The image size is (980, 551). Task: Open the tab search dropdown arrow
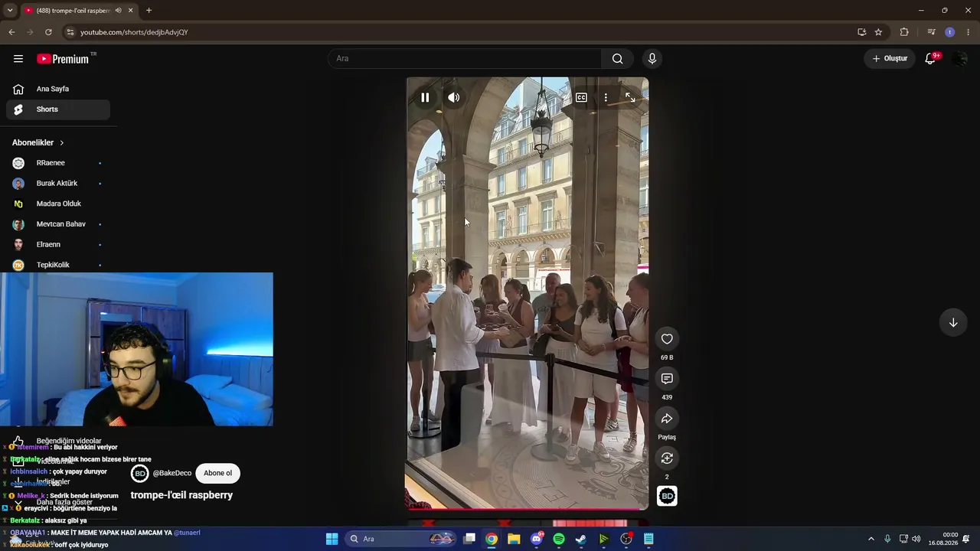[10, 10]
